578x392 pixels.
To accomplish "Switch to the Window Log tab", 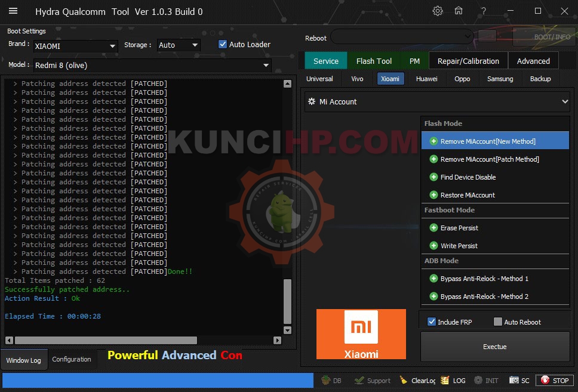I will tap(24, 360).
